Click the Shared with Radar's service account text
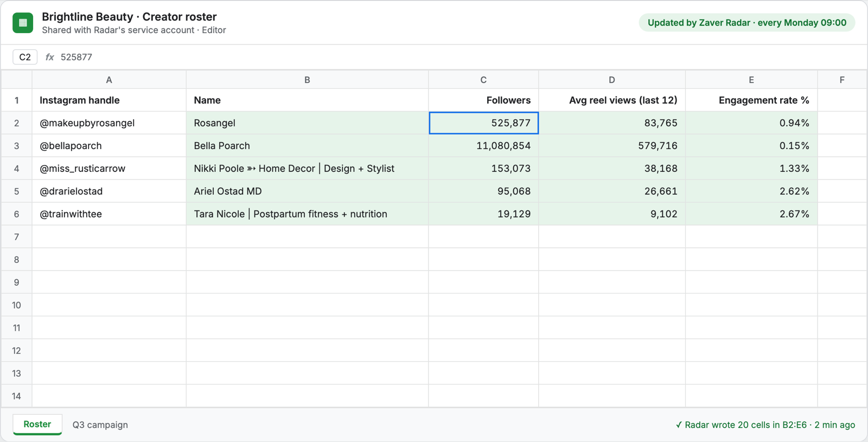This screenshot has height=442, width=868. click(x=134, y=30)
